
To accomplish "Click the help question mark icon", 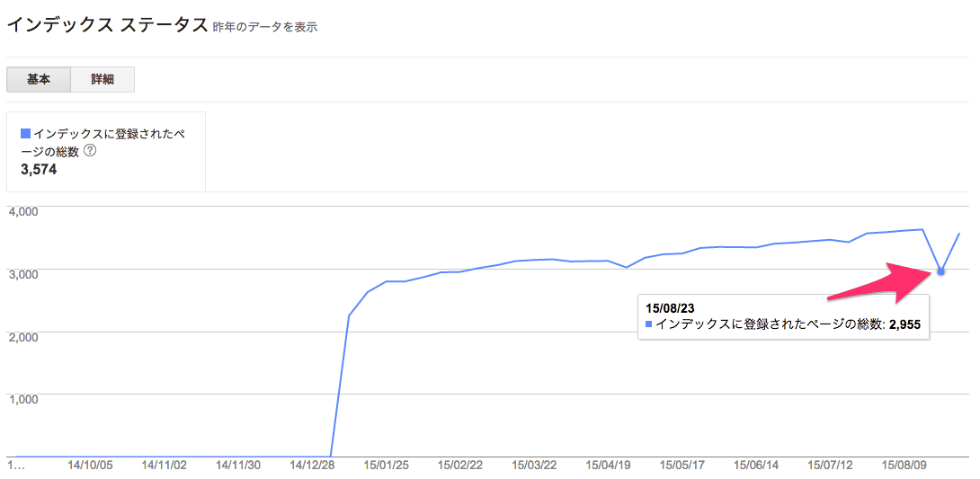I will point(90,151).
